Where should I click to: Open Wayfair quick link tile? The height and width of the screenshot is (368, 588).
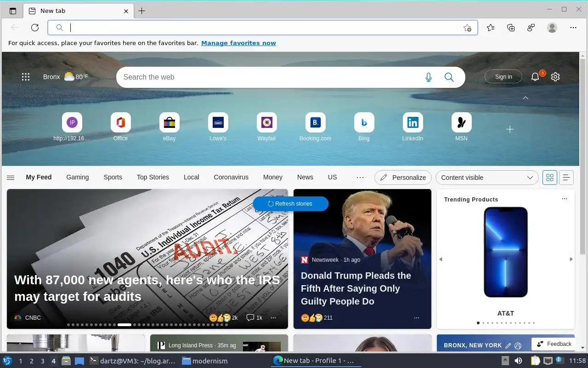click(x=267, y=127)
